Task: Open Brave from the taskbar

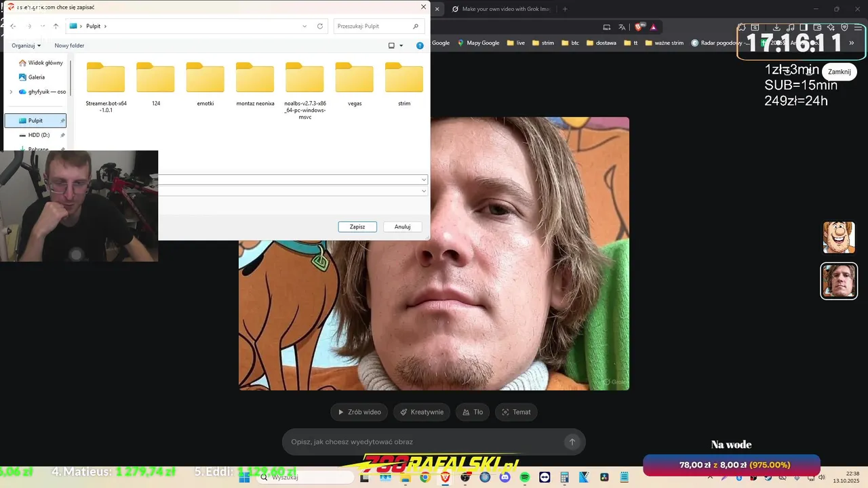Action: [x=445, y=477]
